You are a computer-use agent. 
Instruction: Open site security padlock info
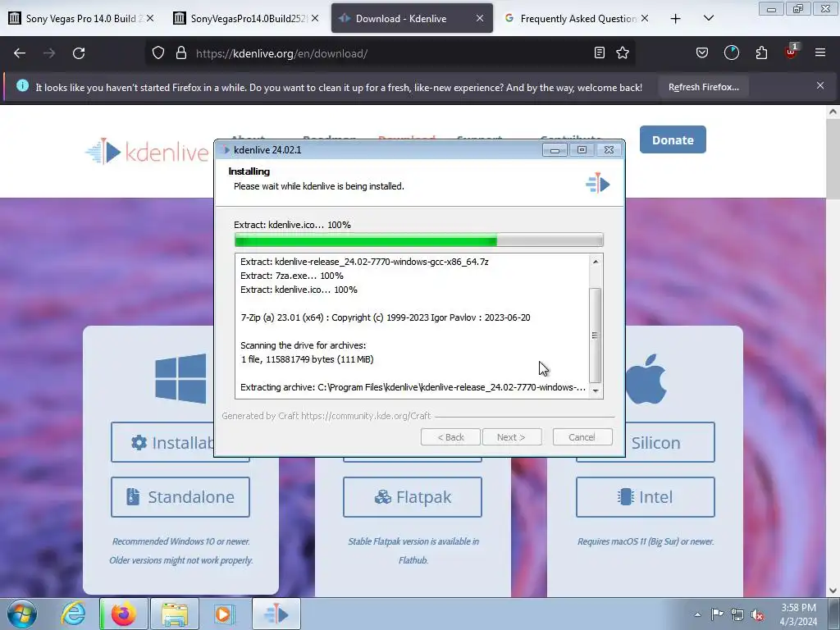(181, 53)
